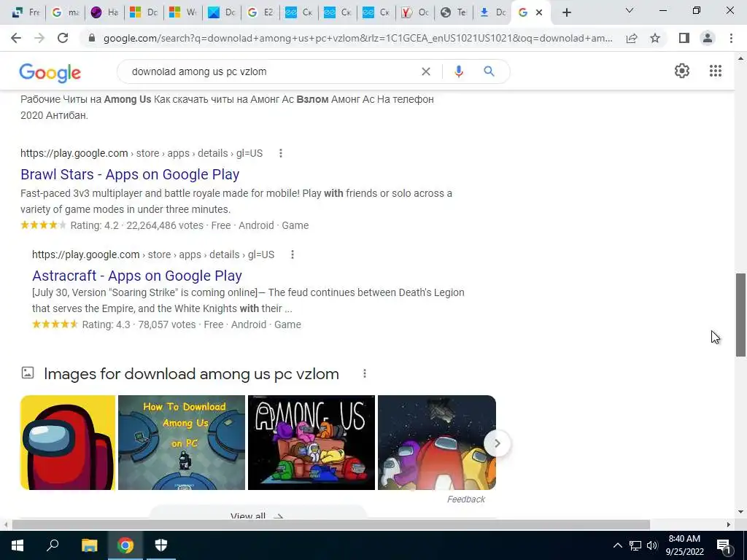Open Windows Security from the taskbar
The width and height of the screenshot is (747, 560).
(x=161, y=545)
